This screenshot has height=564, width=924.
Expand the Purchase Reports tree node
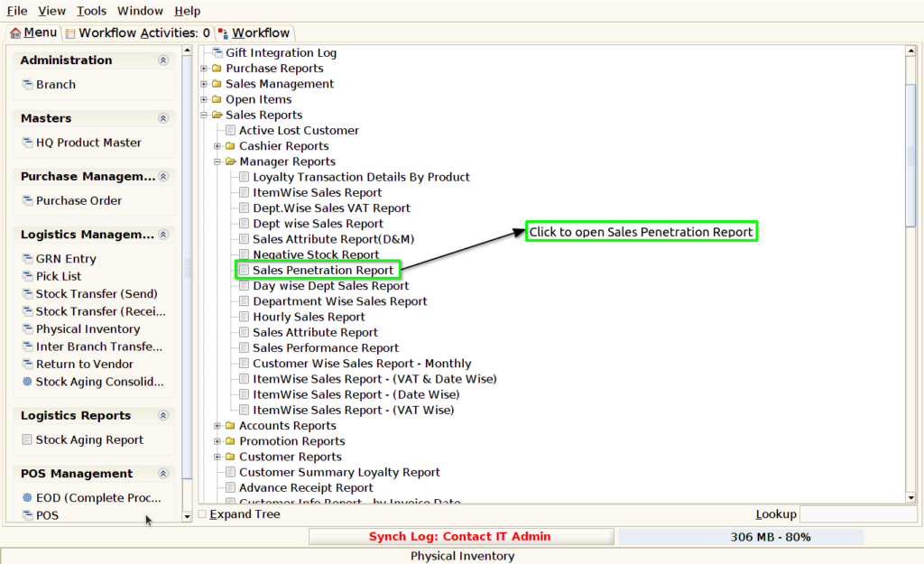[204, 69]
